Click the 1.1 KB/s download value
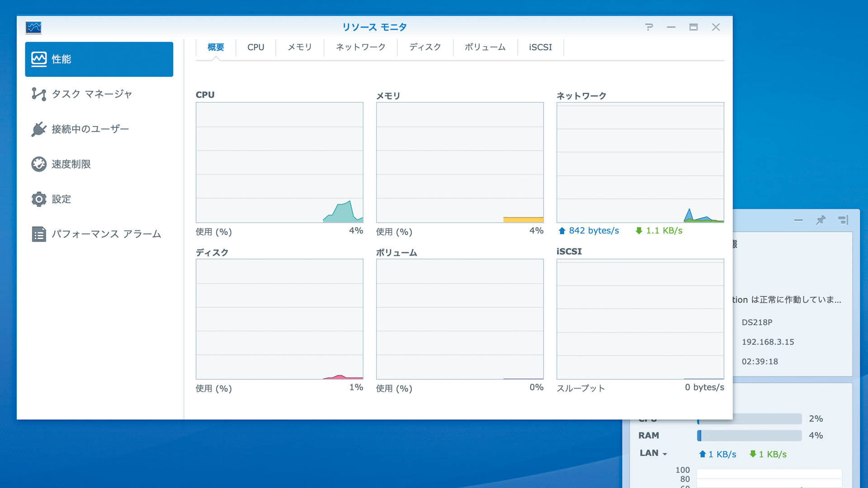The height and width of the screenshot is (488, 868). (x=664, y=231)
